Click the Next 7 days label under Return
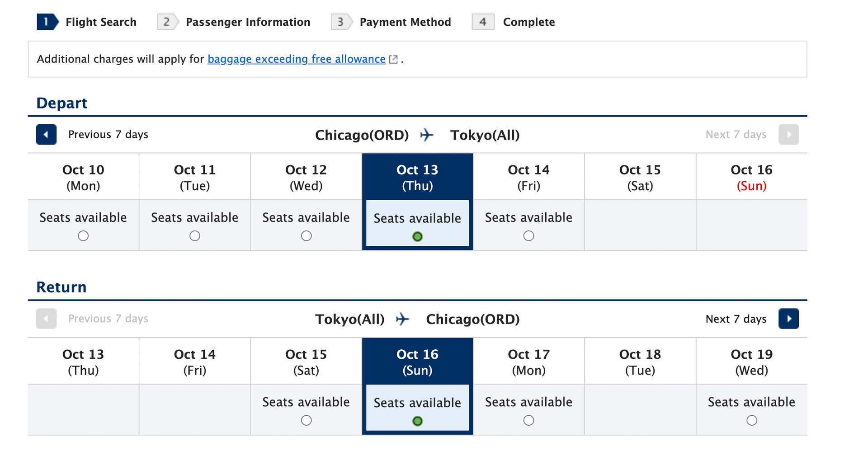Image resolution: width=868 pixels, height=465 pixels. coord(736,319)
